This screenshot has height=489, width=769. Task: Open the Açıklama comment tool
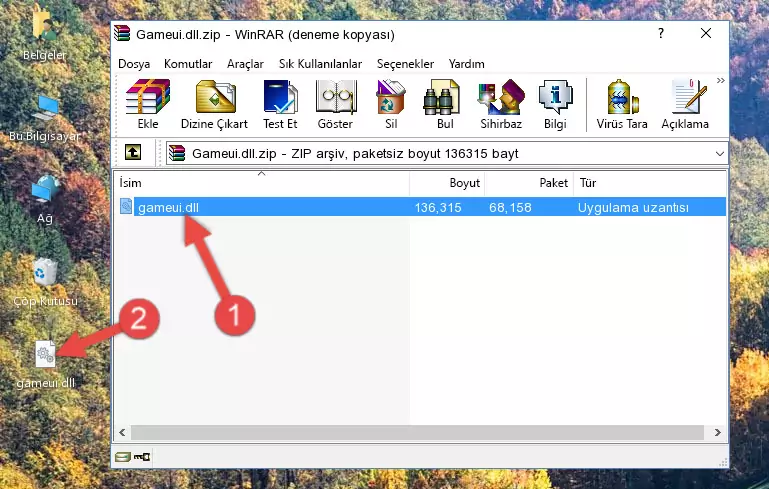point(685,104)
